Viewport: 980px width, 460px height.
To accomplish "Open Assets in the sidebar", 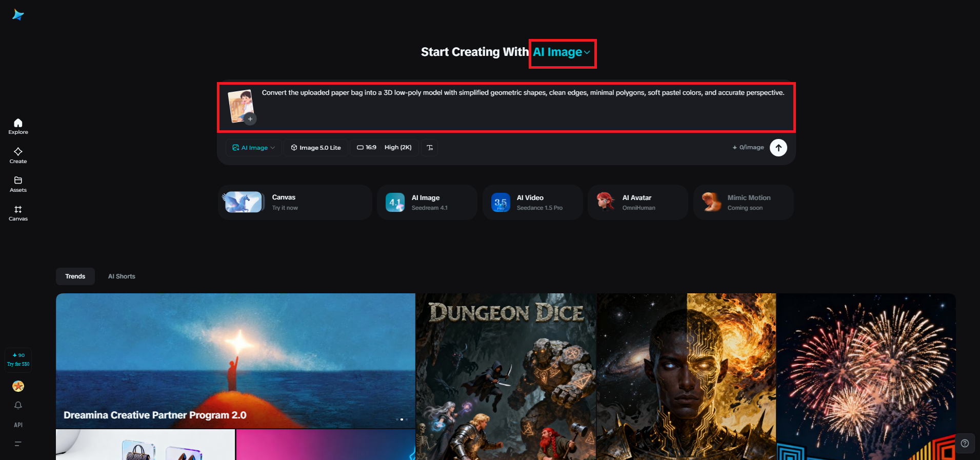I will [18, 184].
